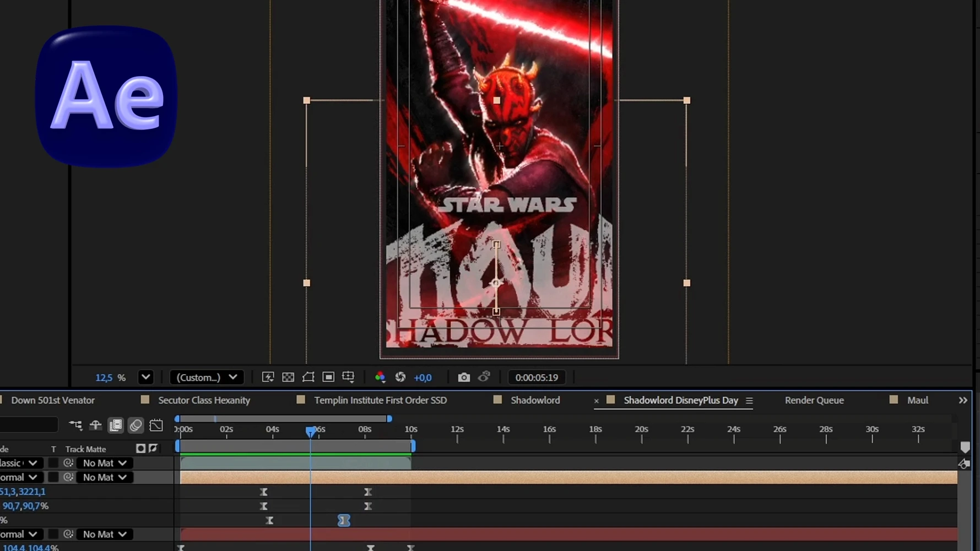
Task: Toggle the Motion Blur switch for the composition
Action: tap(136, 425)
